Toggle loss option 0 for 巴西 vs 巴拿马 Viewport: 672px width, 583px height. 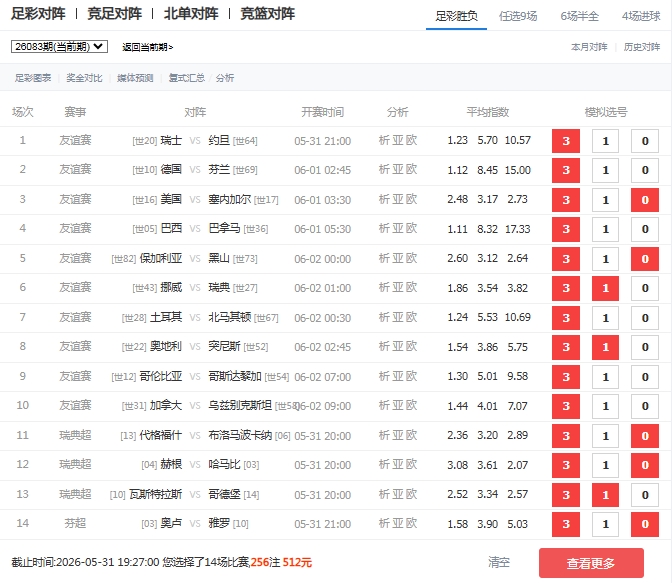click(x=645, y=229)
